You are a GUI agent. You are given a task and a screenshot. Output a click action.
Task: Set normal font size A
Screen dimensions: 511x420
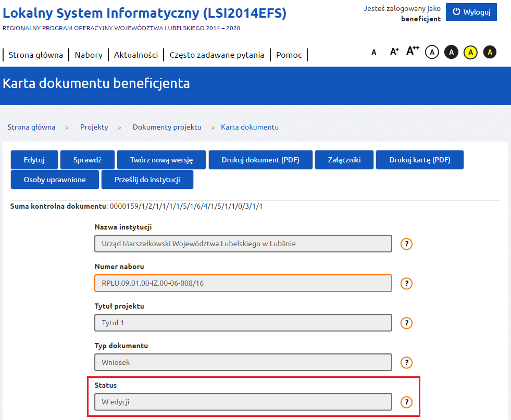[x=374, y=52]
